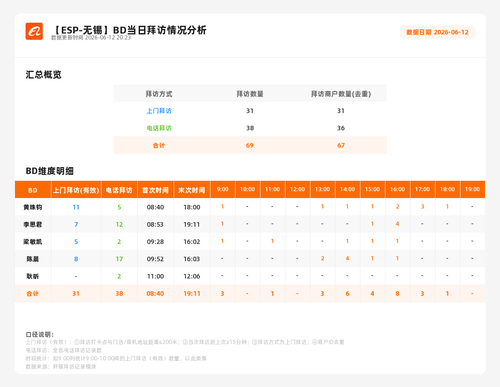Click the '19:00' hour column header
The width and height of the screenshot is (500, 387).
pos(472,189)
